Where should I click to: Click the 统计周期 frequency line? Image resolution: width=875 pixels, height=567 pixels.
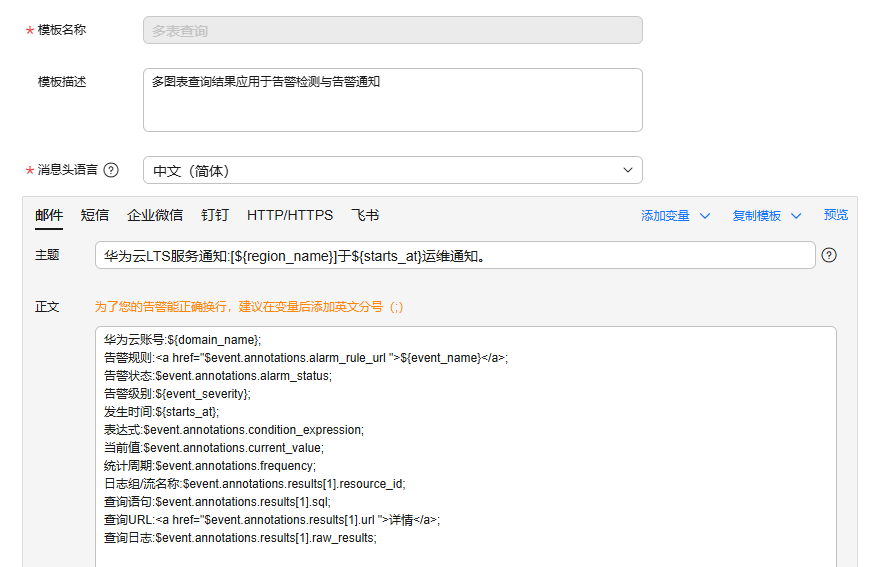[x=210, y=465]
